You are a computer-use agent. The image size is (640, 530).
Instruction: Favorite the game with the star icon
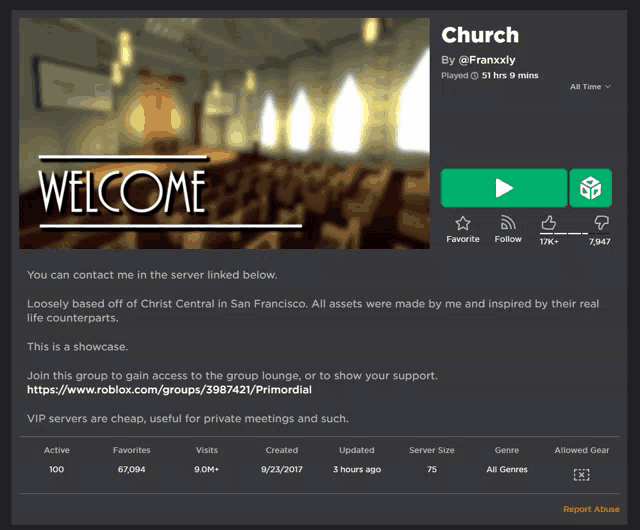coord(463,223)
